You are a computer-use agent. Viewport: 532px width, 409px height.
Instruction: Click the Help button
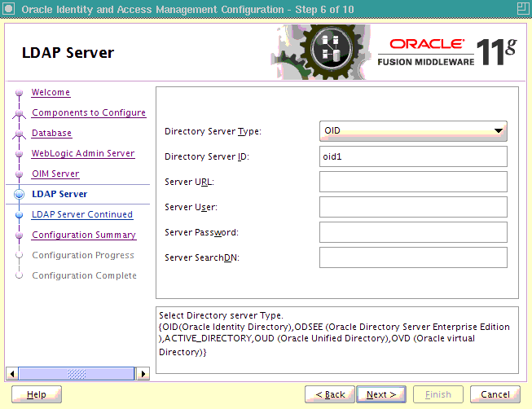(37, 394)
